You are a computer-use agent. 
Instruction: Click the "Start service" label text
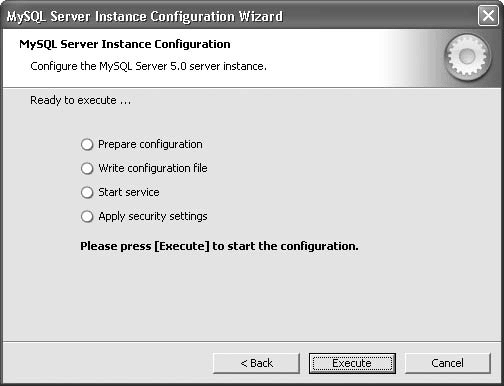(x=129, y=192)
